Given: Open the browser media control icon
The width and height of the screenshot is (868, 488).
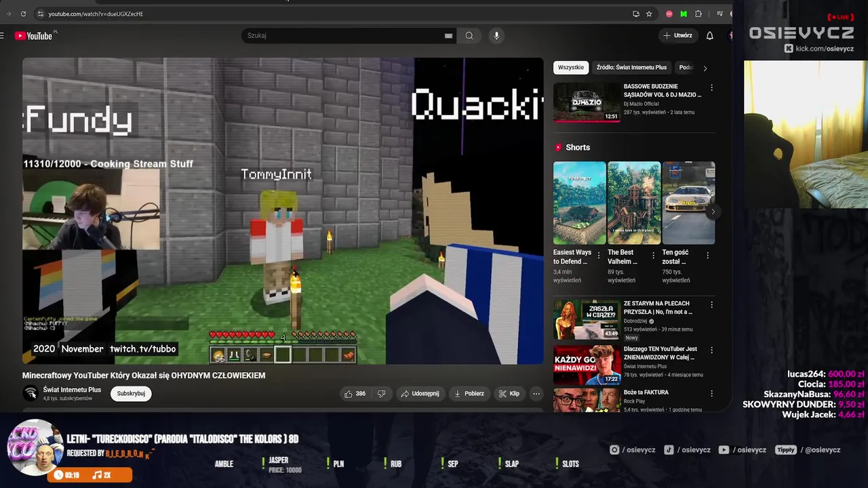Looking at the screenshot, I should click(x=719, y=14).
